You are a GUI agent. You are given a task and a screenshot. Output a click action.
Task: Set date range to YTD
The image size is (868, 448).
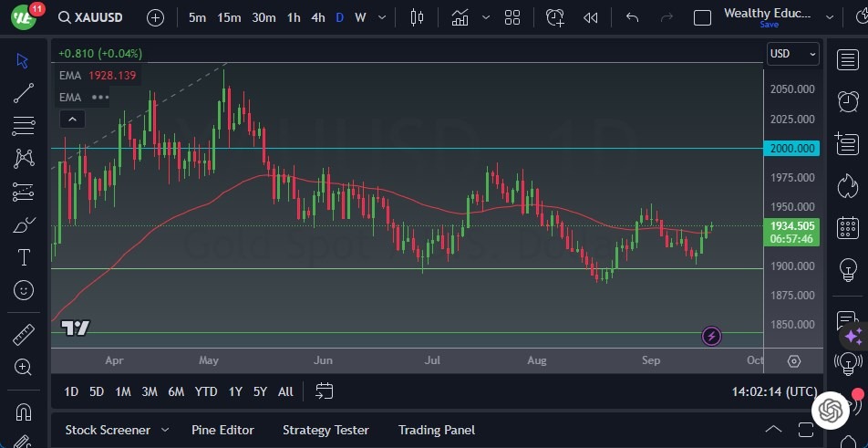point(206,391)
